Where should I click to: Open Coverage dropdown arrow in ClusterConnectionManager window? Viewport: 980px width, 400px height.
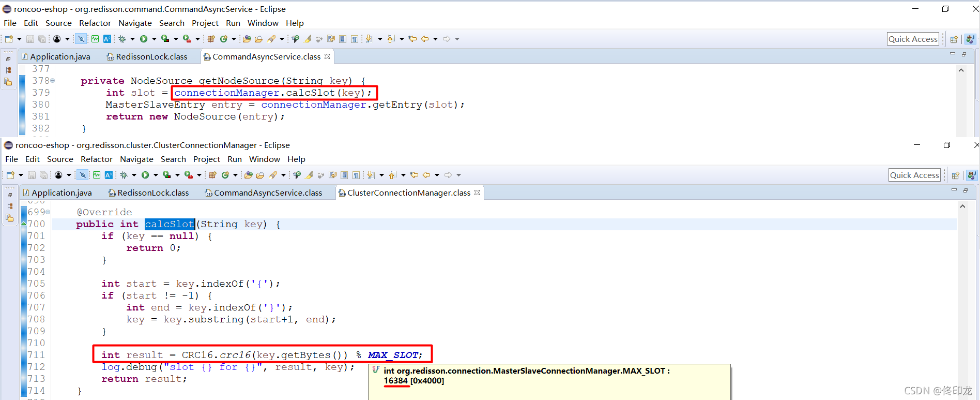(x=177, y=175)
